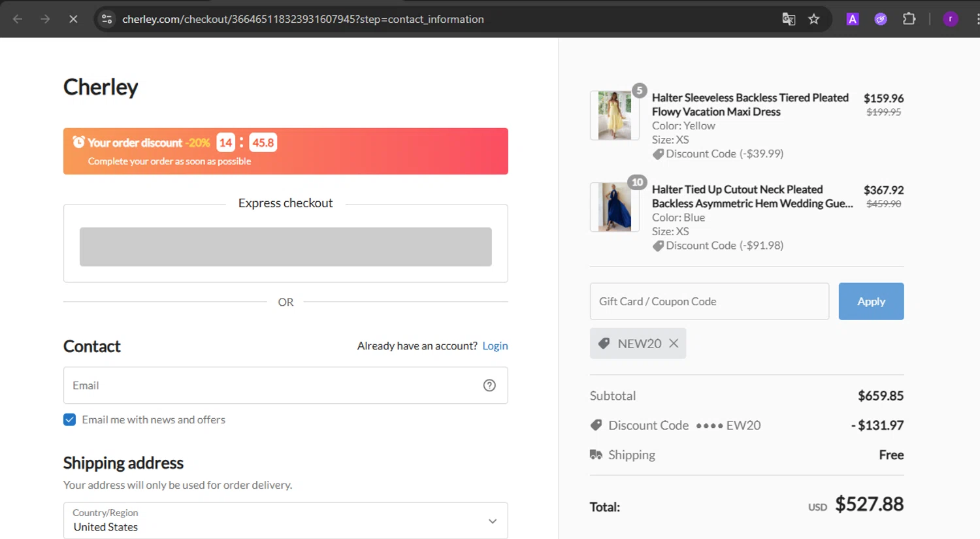Uncheck 'Email me with news and offers'
The height and width of the screenshot is (539, 980).
pyautogui.click(x=69, y=419)
